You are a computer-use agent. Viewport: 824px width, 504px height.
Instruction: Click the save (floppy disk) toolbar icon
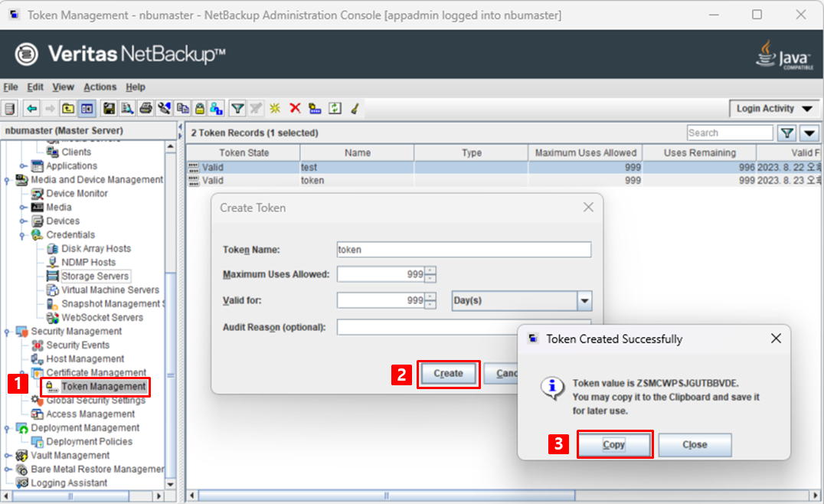[x=109, y=109]
